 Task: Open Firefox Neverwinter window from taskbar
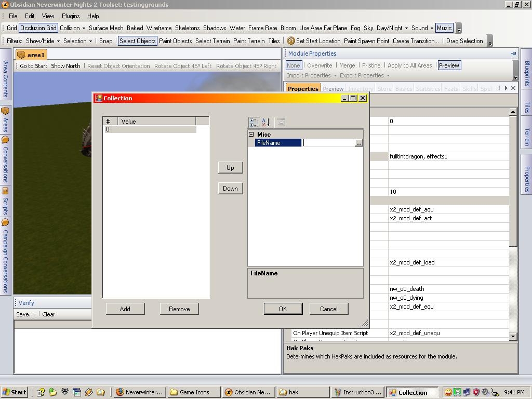[139, 392]
